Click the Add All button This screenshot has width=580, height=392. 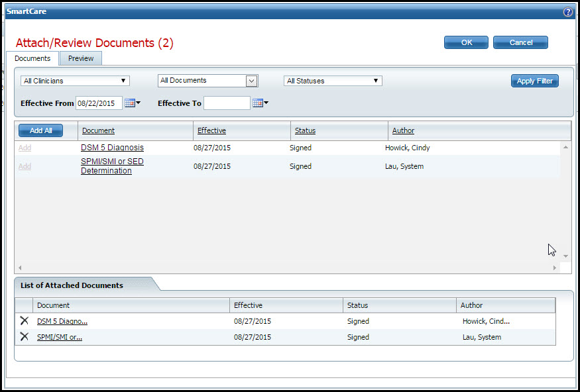point(40,130)
